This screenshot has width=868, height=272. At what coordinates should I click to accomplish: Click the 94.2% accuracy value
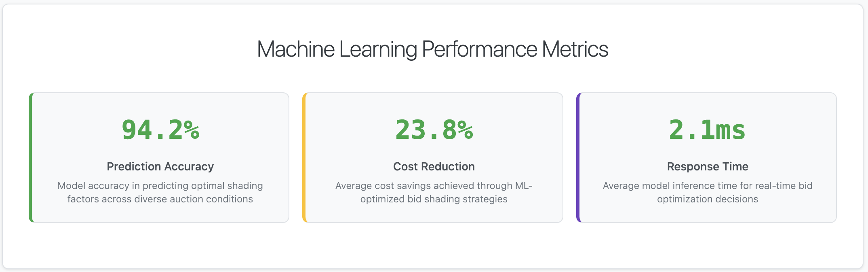[160, 130]
